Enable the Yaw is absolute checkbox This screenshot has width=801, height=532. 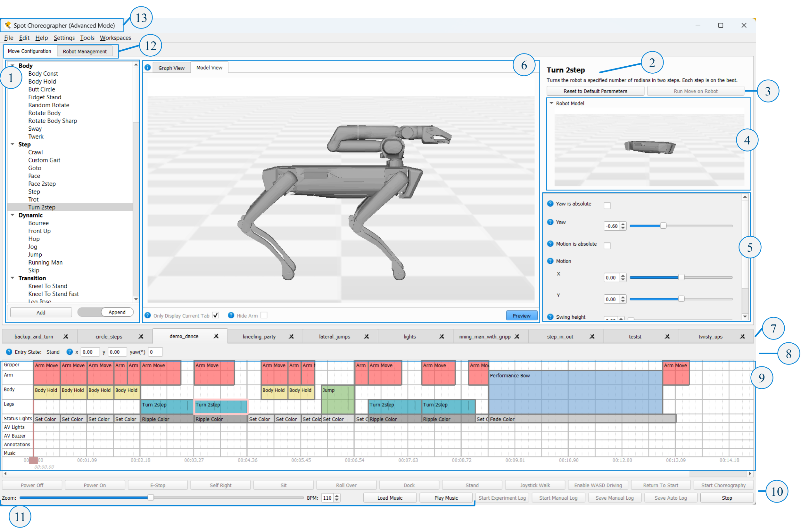point(607,206)
